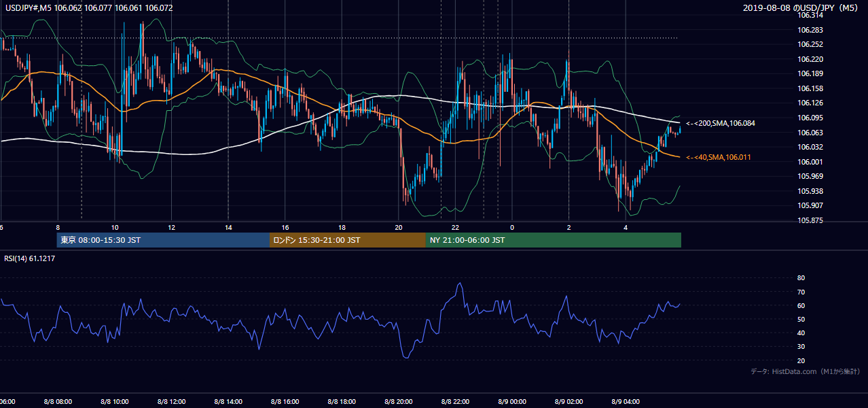Click the Tokyo 08:00-15:30 JST session bar
Viewport: 868px width, 408px height.
163,240
